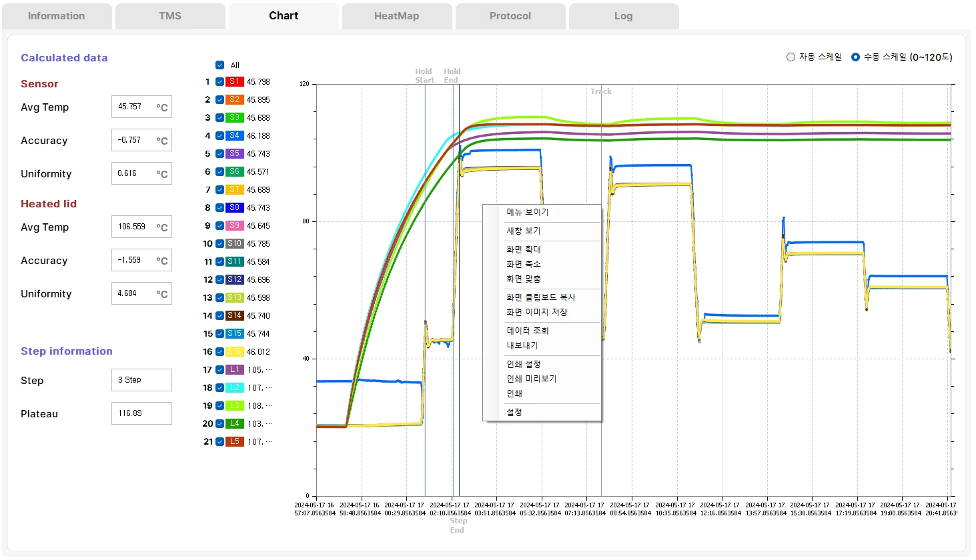Open 데이터 조회 from context menu
The image size is (976, 560).
pos(542,331)
